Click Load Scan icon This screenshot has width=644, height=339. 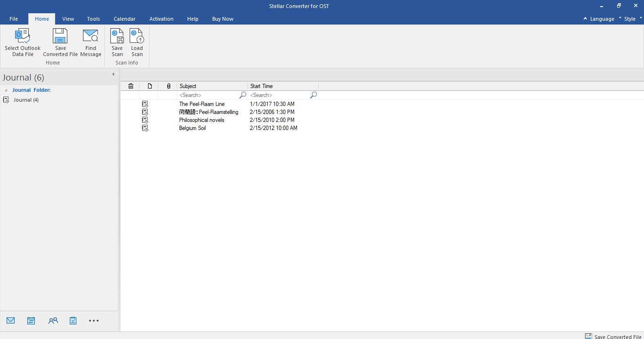137,36
